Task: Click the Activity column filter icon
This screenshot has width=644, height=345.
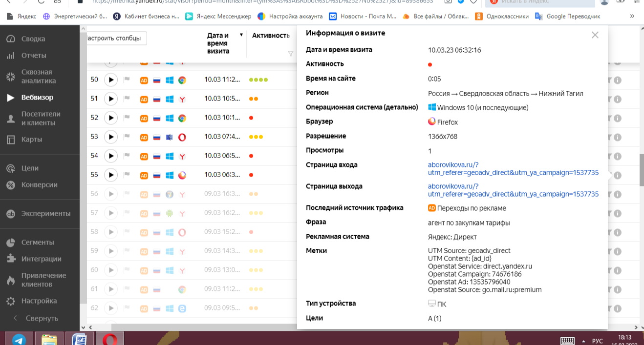Action: click(291, 54)
